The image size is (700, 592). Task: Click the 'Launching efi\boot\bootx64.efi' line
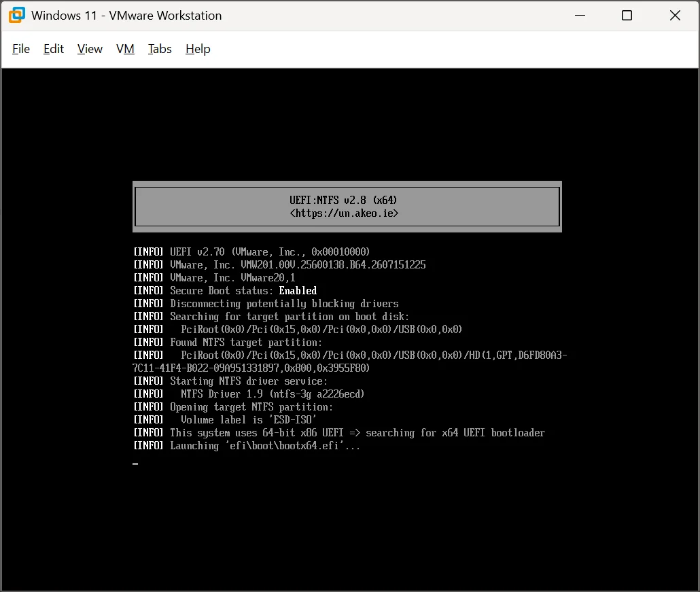click(247, 446)
